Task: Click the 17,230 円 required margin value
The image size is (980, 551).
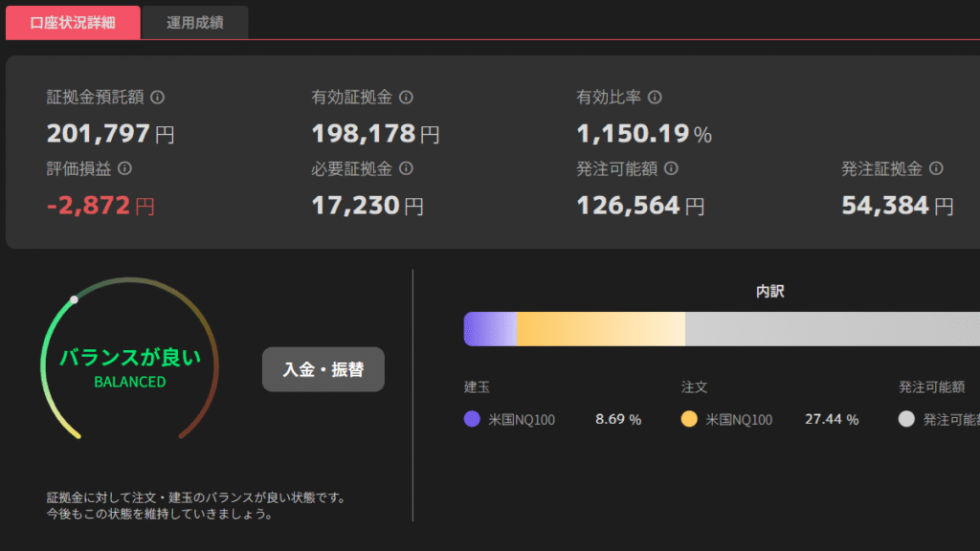Action: coord(367,206)
